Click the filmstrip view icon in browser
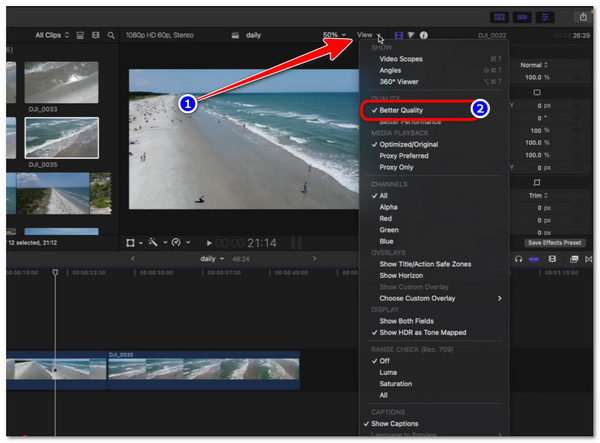This screenshot has height=443, width=600. point(96,35)
